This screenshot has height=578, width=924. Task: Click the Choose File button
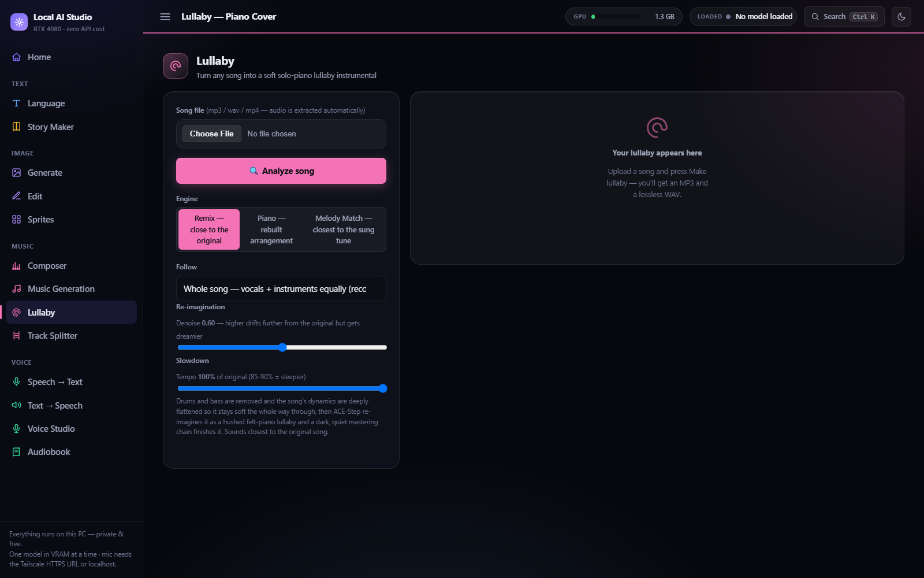[211, 134]
